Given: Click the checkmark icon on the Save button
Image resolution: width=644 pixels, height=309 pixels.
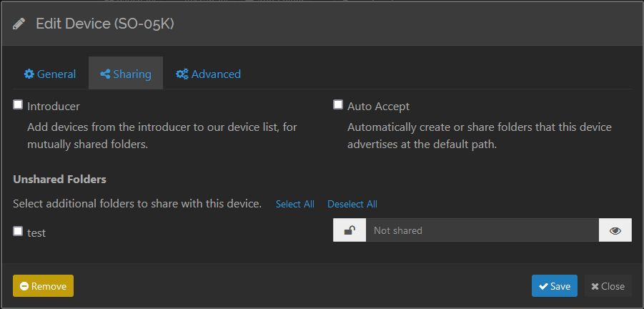Looking at the screenshot, I should point(543,286).
